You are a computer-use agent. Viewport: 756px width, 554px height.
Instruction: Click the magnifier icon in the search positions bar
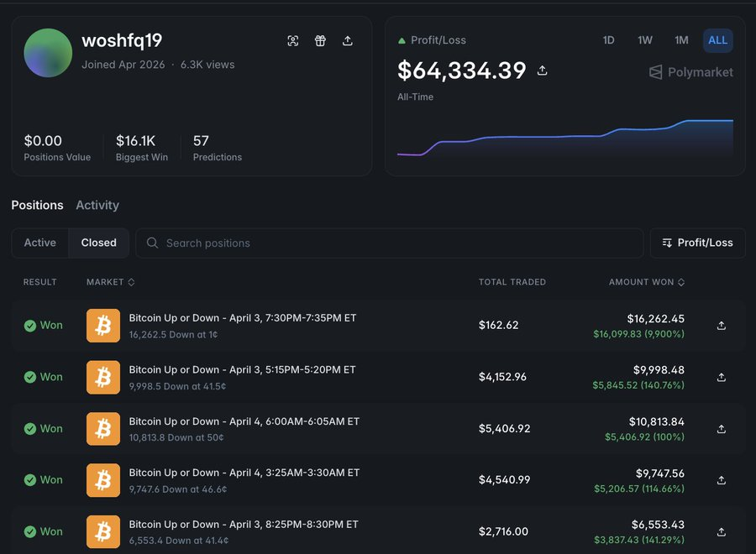tap(152, 243)
